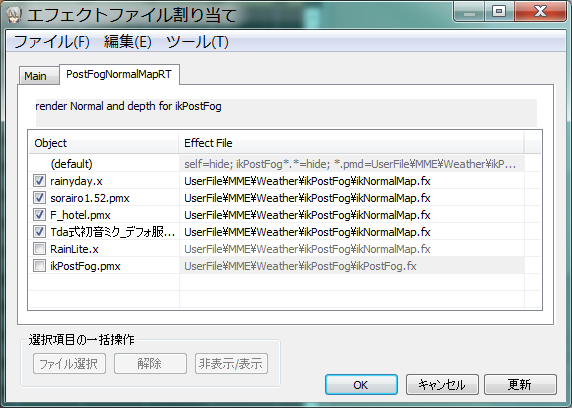Click the 解除 button
The image size is (572, 408).
tap(150, 363)
